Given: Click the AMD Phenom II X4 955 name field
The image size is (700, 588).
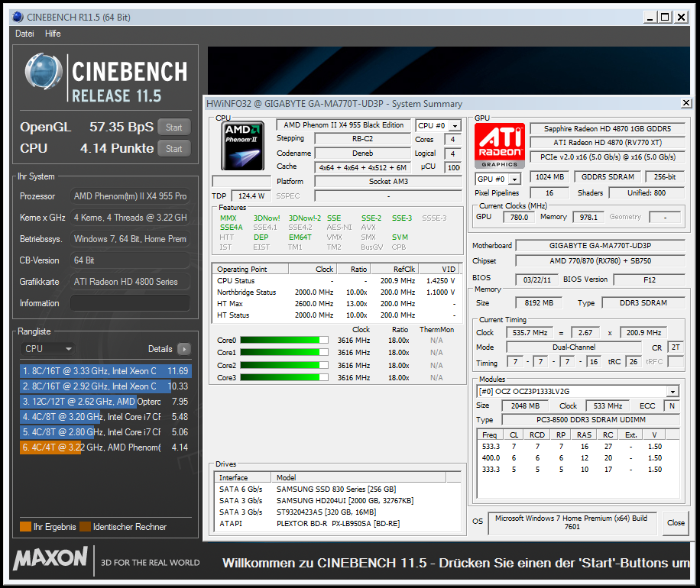Looking at the screenshot, I should [343, 125].
